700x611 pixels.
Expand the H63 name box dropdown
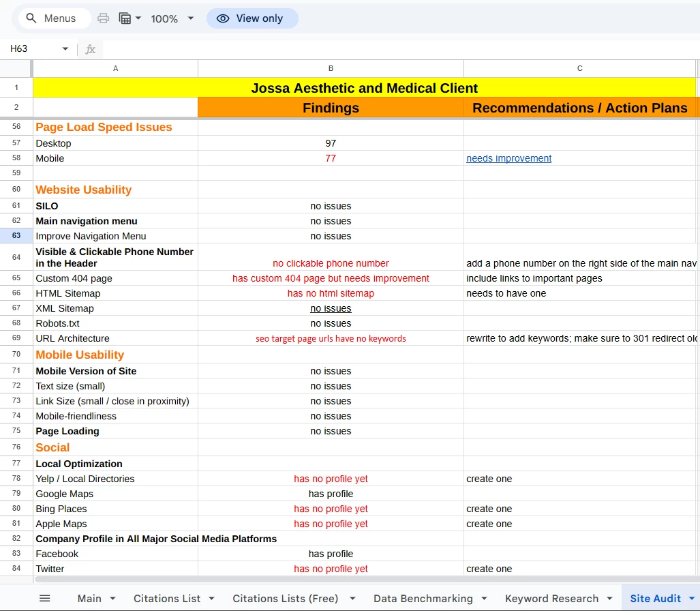[x=65, y=48]
